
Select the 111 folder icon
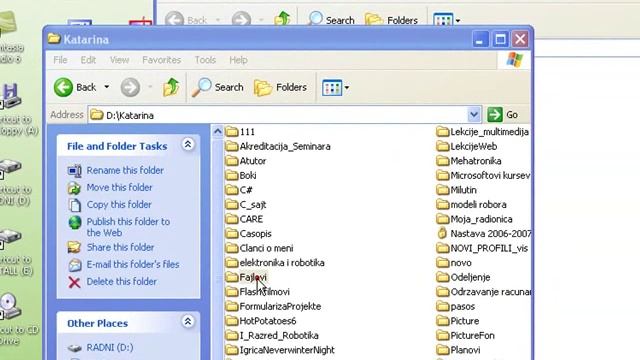(232, 132)
